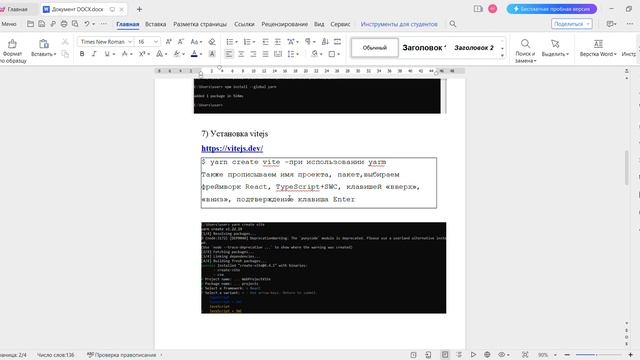Screen dimensions: 640x360
Task: Switch to print layout view in status bar
Action: coord(445,355)
